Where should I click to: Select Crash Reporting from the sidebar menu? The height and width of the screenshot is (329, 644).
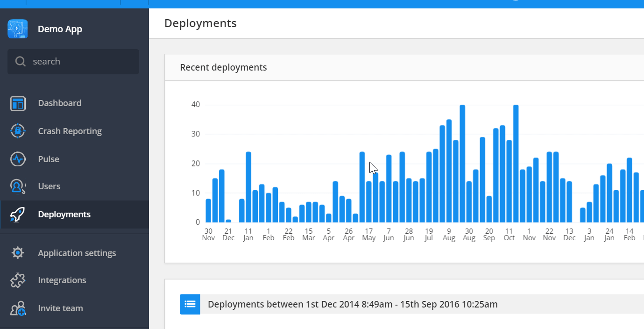tap(70, 131)
